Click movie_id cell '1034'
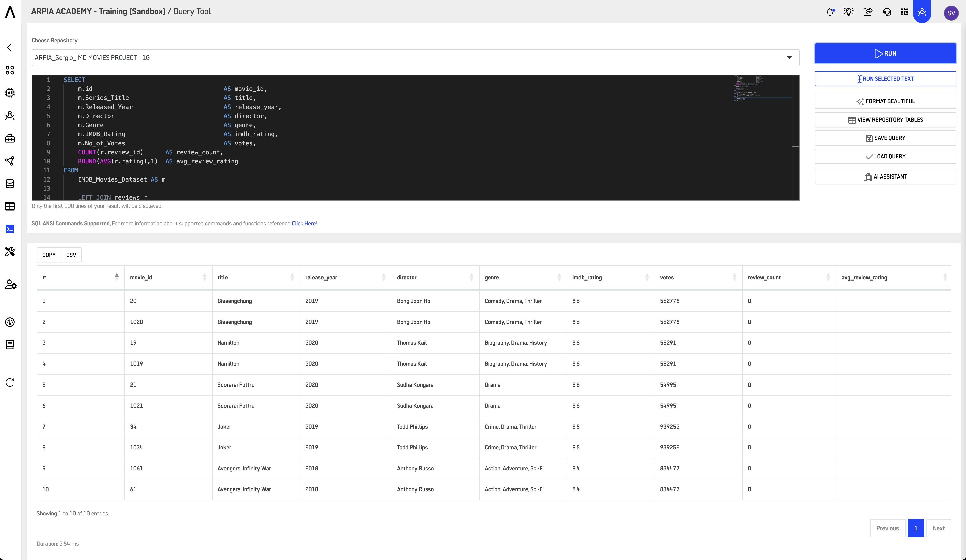Screen dimensions: 966x560 point(136,447)
